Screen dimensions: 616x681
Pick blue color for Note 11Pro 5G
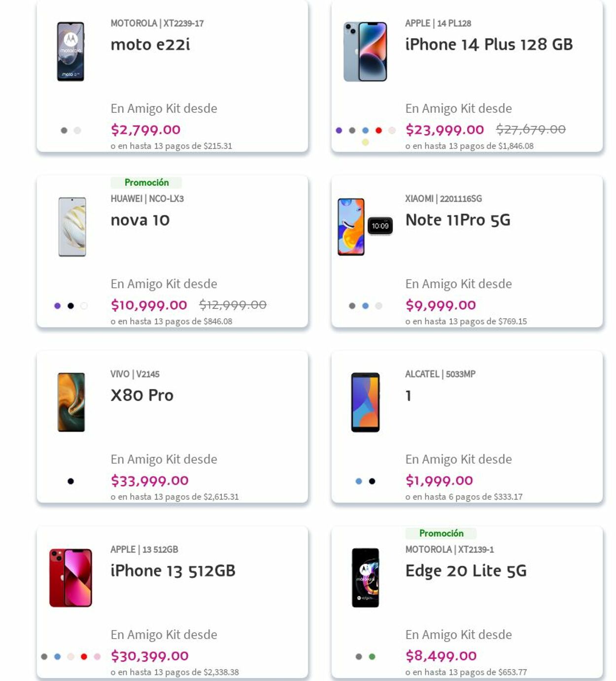[x=365, y=306]
